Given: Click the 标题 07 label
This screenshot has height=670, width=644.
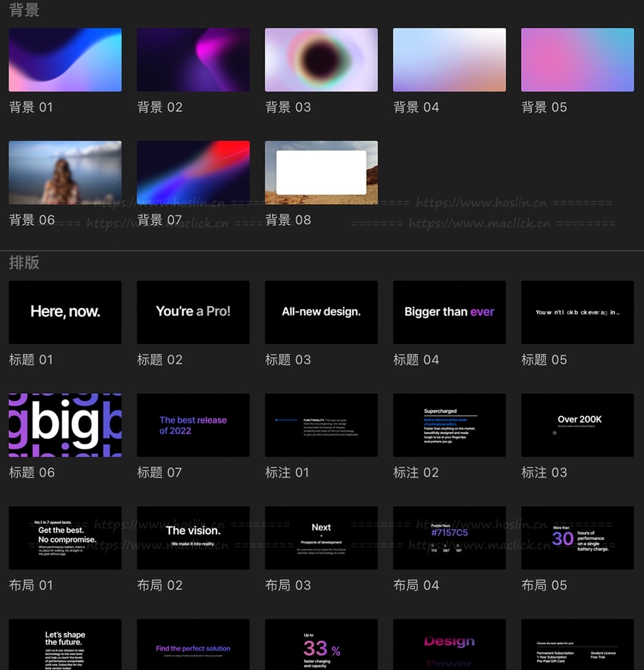Looking at the screenshot, I should pos(159,472).
